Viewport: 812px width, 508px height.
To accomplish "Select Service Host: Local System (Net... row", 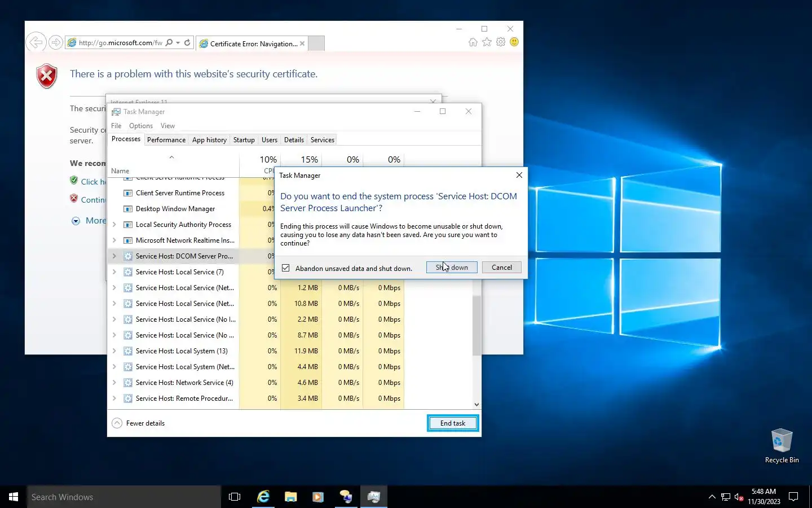I will tap(256, 367).
